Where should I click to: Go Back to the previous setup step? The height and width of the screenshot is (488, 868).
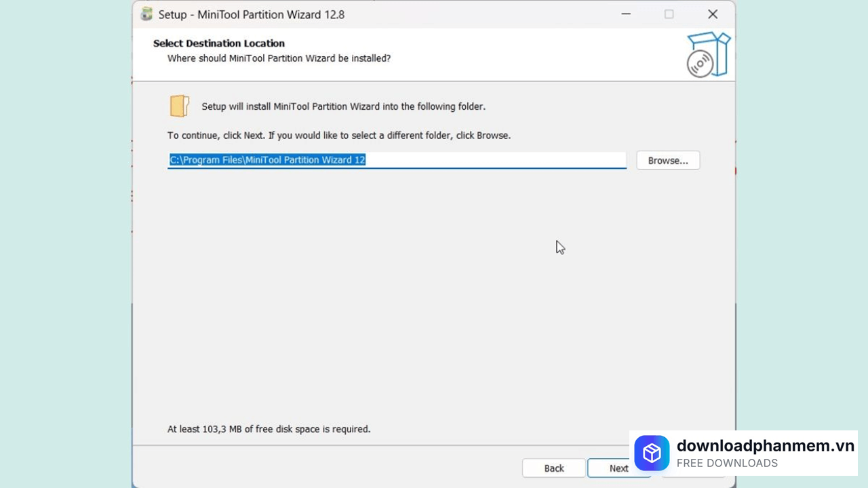tap(553, 468)
